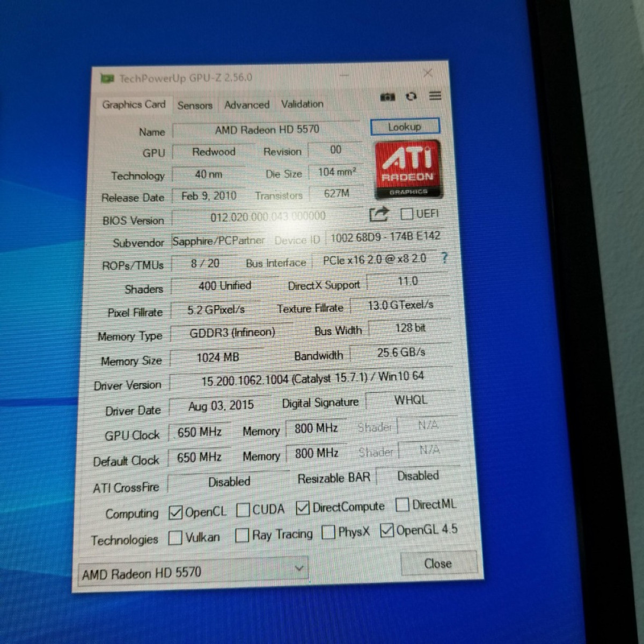The width and height of the screenshot is (644, 644).
Task: Open the hamburger menu icon
Action: point(435,96)
